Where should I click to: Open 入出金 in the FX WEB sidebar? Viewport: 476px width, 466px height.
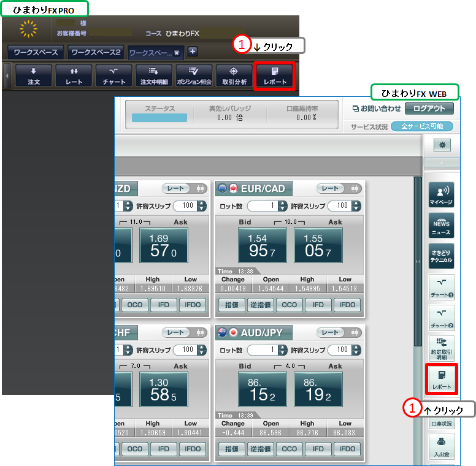click(442, 446)
